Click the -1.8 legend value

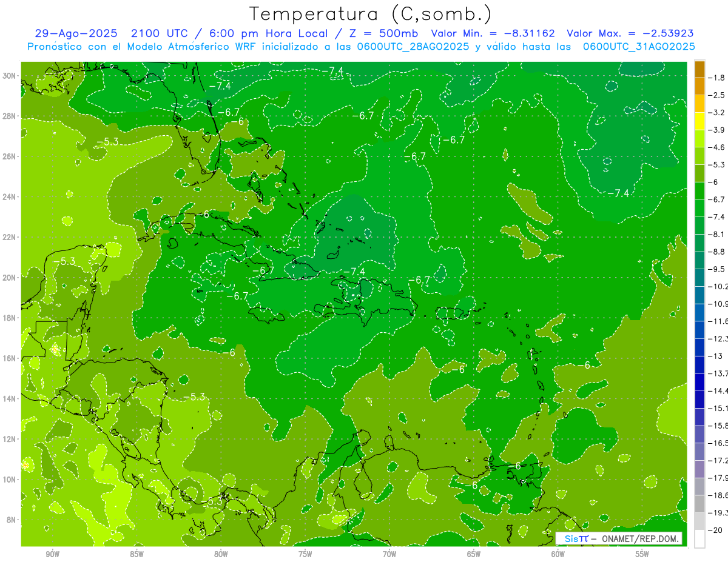[717, 78]
